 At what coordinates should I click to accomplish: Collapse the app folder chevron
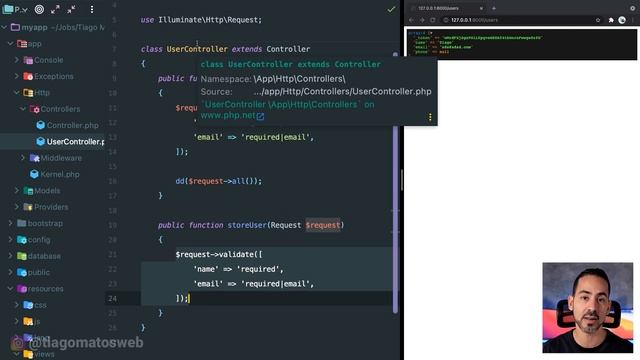coord(11,44)
